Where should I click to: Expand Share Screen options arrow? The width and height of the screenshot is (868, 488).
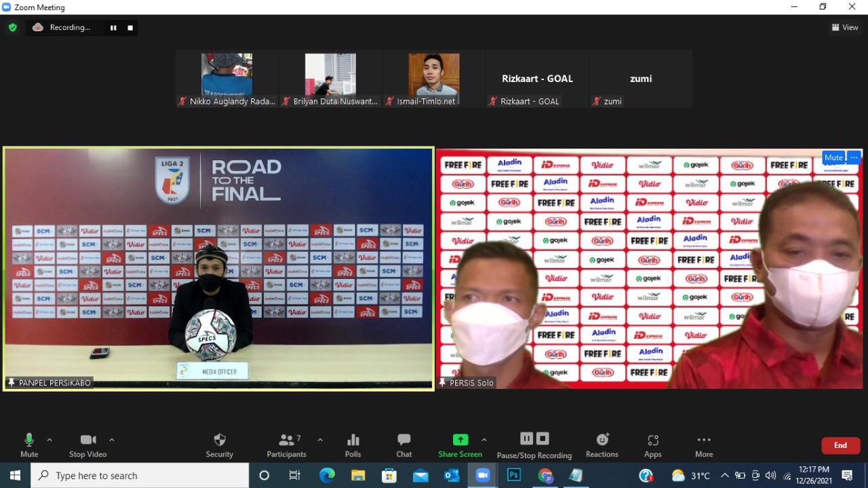coord(484,438)
